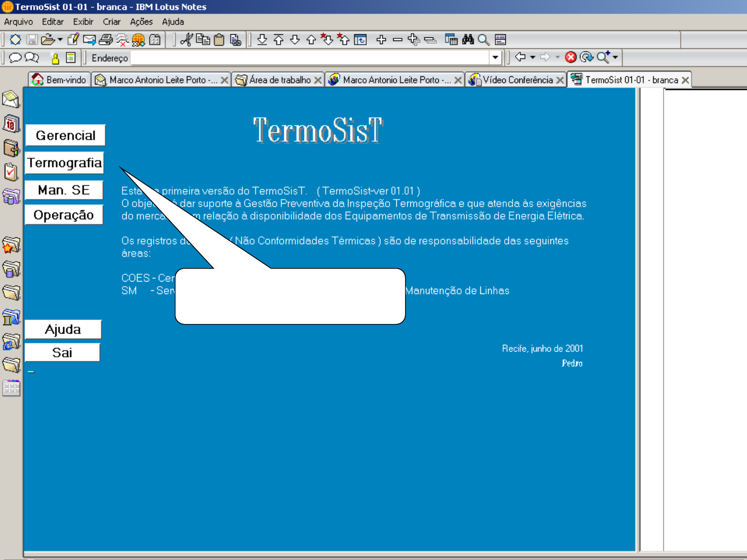Click the Sai button to exit
Screen dimensions: 747x560
(x=62, y=353)
